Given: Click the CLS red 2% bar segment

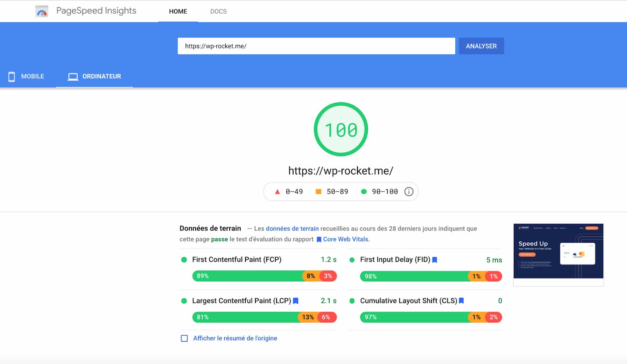Looking at the screenshot, I should [493, 317].
